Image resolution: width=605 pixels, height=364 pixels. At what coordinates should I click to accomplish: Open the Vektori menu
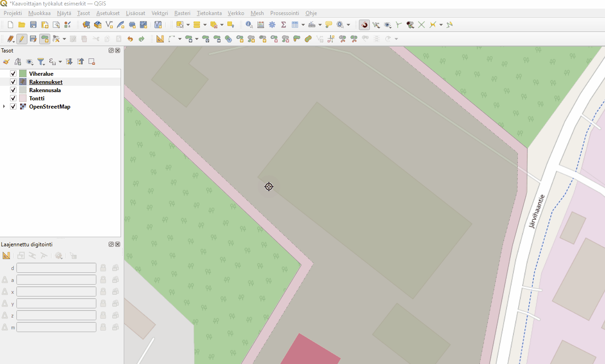point(159,13)
